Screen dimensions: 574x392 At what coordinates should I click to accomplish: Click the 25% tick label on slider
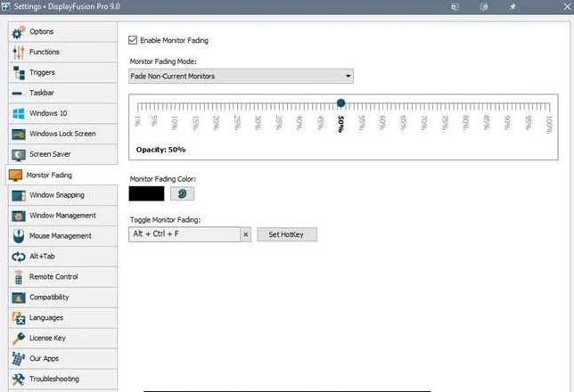[237, 123]
